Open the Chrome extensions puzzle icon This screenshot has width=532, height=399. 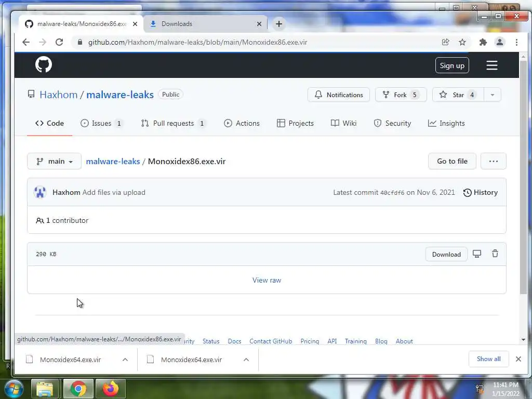click(x=483, y=42)
